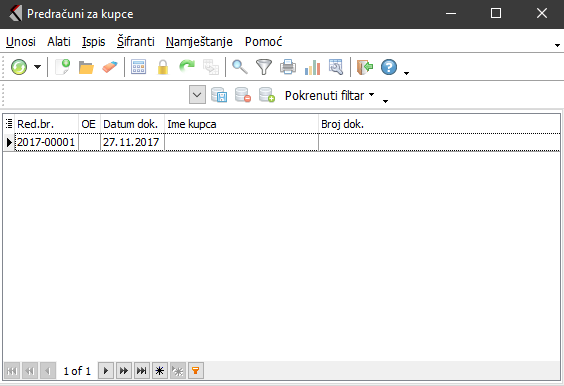
Task: Sort by Broj dok. column header
Action: tap(439, 124)
